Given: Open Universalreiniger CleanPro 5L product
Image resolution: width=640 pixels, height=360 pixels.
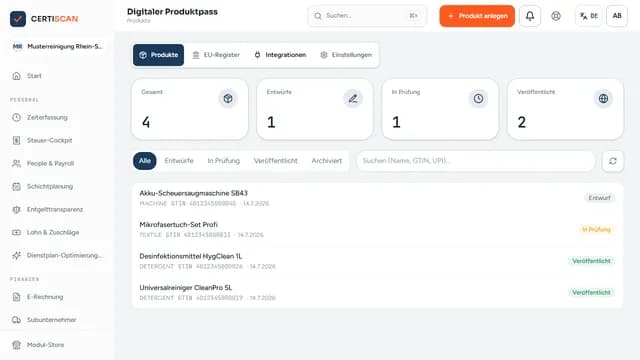Looking at the screenshot, I should pyautogui.click(x=377, y=292).
